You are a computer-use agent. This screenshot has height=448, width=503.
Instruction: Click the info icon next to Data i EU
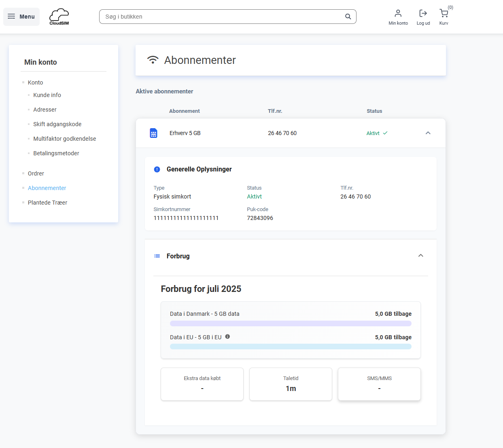pyautogui.click(x=227, y=336)
